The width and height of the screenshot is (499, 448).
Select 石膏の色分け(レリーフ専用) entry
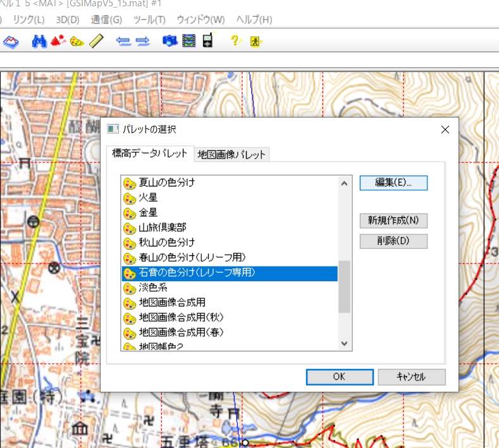(x=230, y=274)
